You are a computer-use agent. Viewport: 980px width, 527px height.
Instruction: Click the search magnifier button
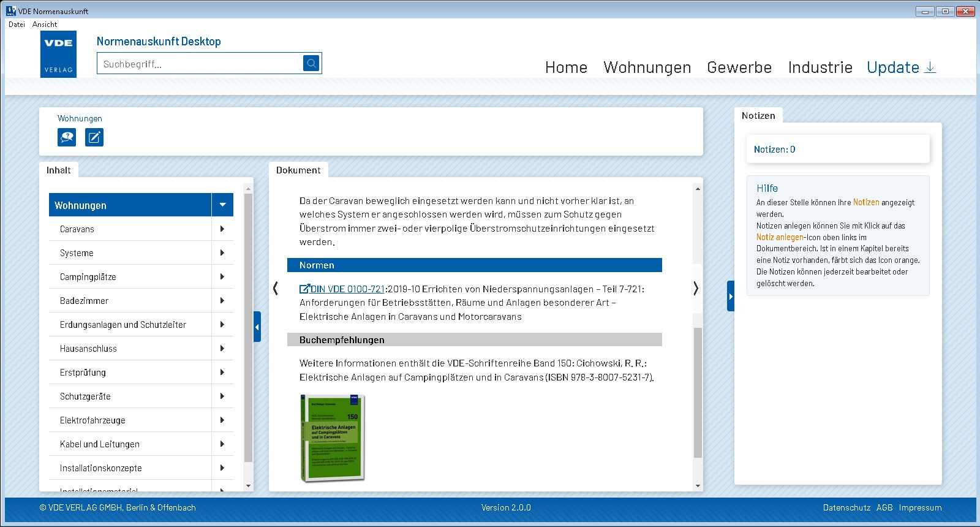coord(311,63)
